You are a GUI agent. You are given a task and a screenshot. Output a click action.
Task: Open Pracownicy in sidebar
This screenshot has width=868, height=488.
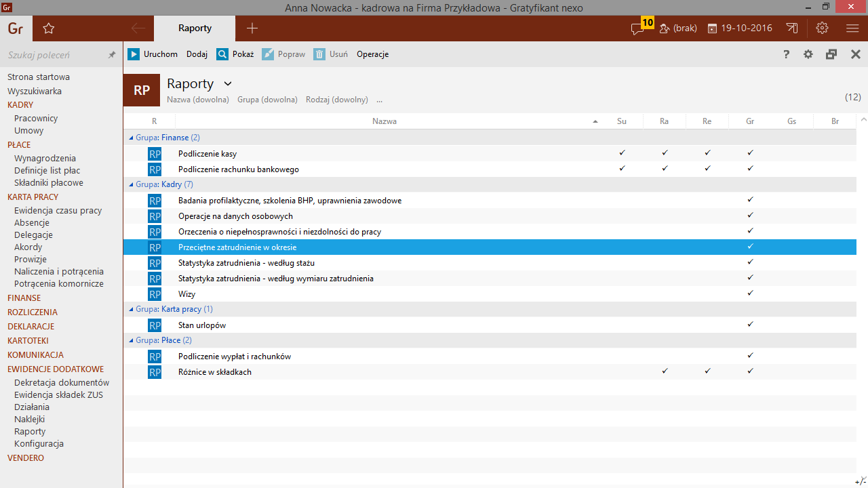coord(36,119)
